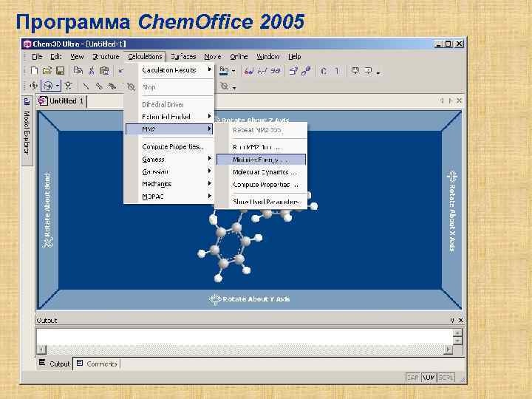The width and height of the screenshot is (532, 399).
Task: Open the Help menu
Action: (295, 57)
